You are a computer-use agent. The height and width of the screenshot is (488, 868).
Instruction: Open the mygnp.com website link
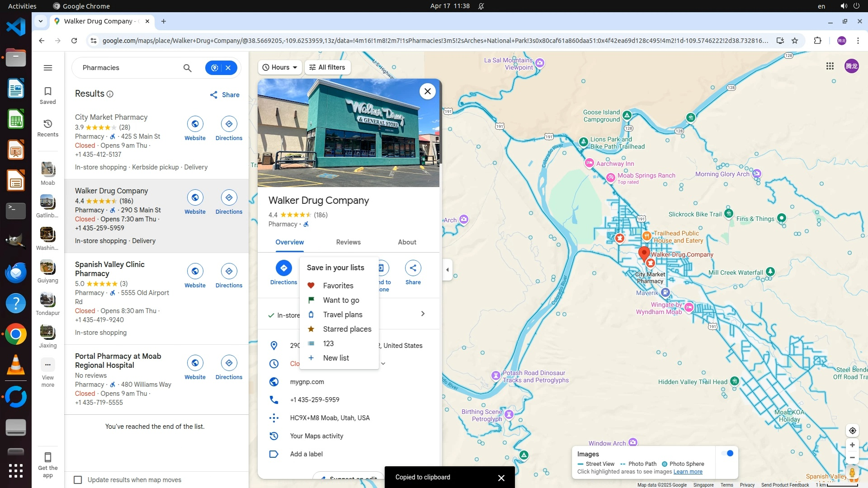(x=307, y=382)
